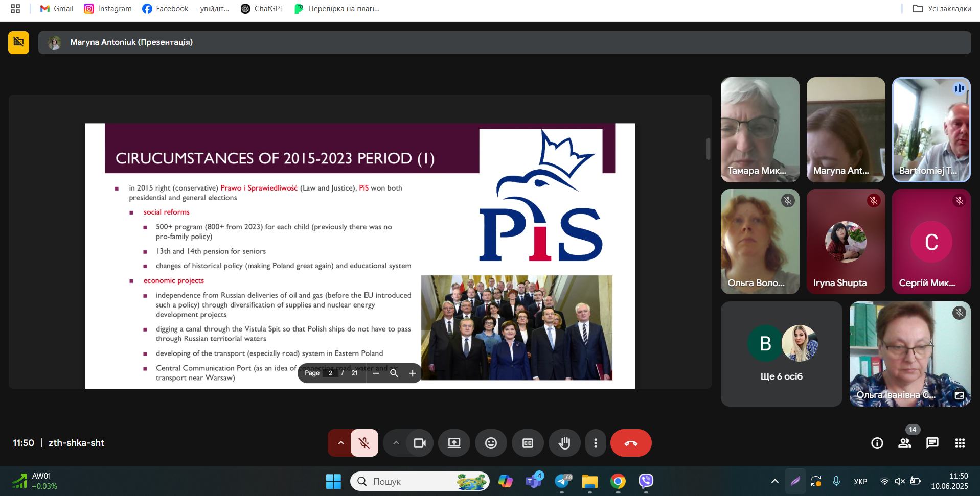Open the Усі закладки folder
Viewport: 980px width, 496px height.
point(942,9)
